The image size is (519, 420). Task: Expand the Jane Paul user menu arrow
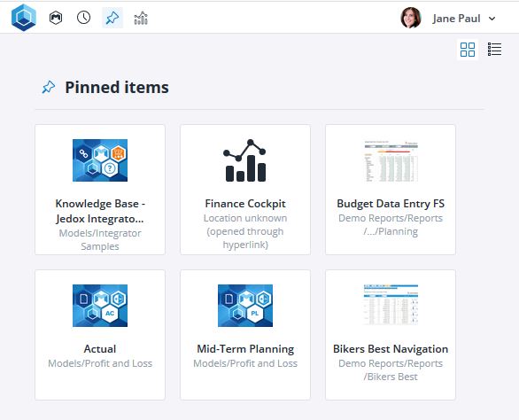coord(492,19)
